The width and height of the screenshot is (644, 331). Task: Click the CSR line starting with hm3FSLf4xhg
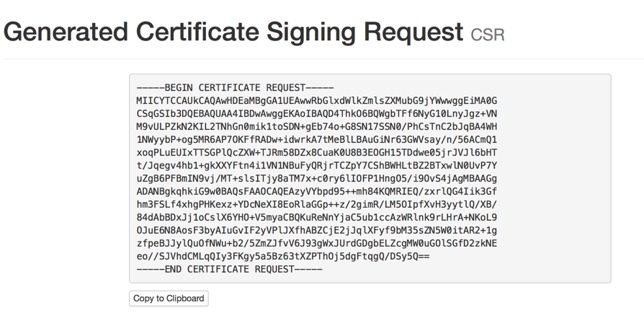point(316,205)
